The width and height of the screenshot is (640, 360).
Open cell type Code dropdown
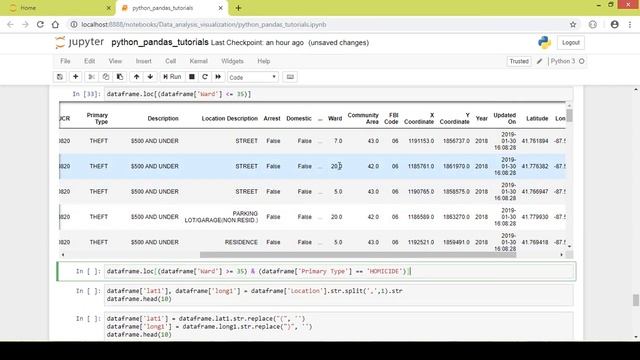point(253,77)
